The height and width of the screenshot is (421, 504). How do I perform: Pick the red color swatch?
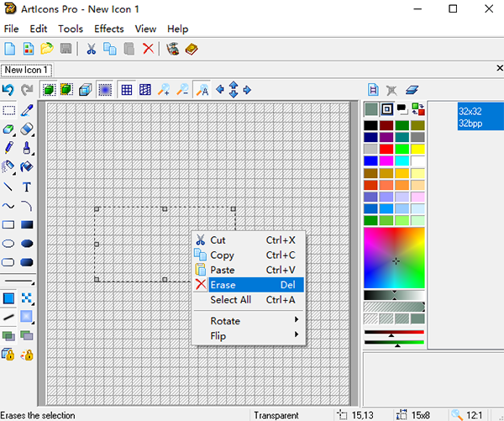coord(386,149)
